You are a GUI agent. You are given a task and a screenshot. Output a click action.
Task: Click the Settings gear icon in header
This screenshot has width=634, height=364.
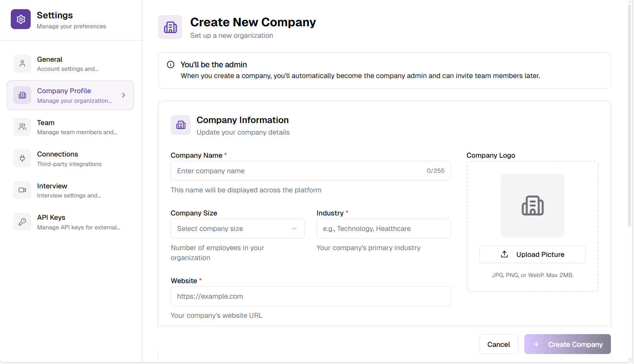pyautogui.click(x=21, y=19)
